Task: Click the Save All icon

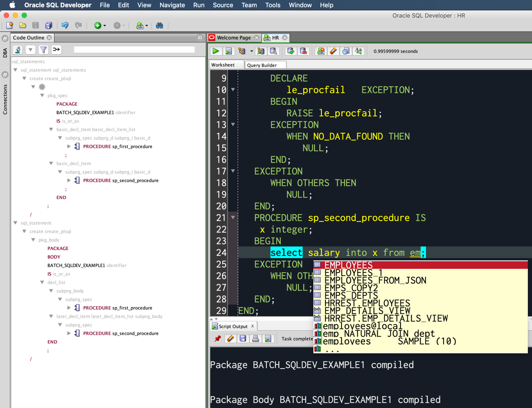Action: tap(49, 25)
